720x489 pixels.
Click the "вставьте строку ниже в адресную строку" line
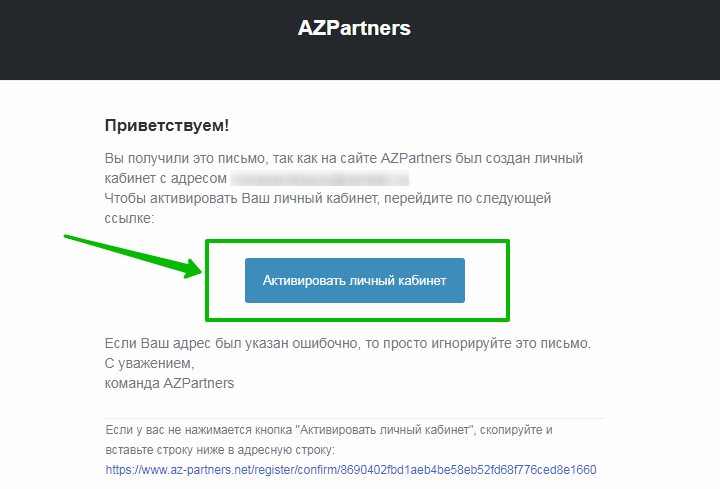220,450
